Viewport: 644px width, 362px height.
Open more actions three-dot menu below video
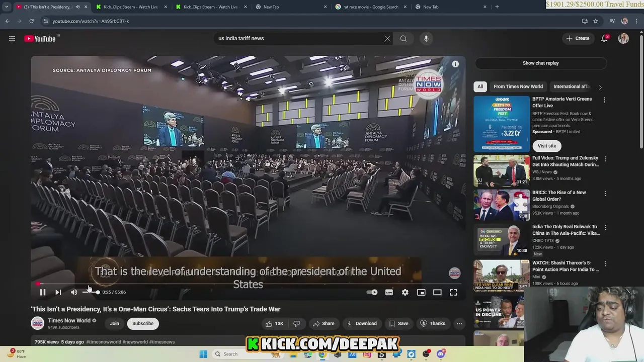[x=459, y=323]
